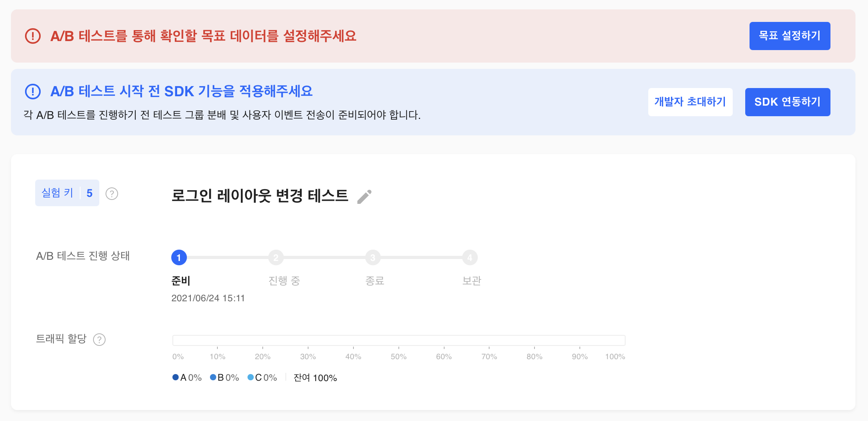Click the 실험 키 5 badge
Viewport: 868px width, 421px height.
click(67, 193)
